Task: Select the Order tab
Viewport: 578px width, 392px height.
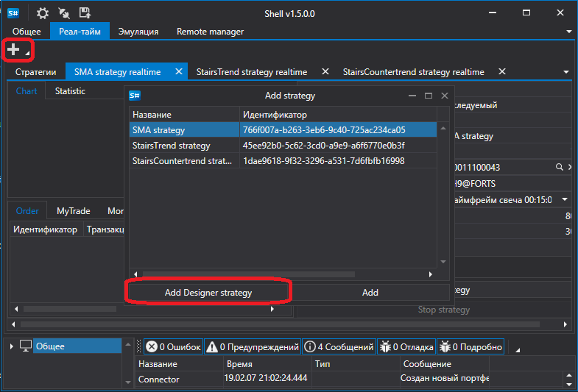Action: coord(27,211)
